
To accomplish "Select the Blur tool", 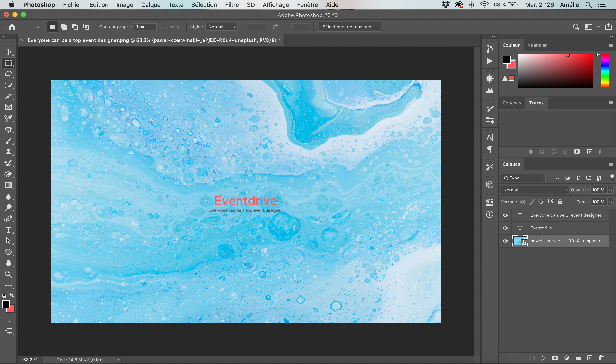I will pos(8,197).
